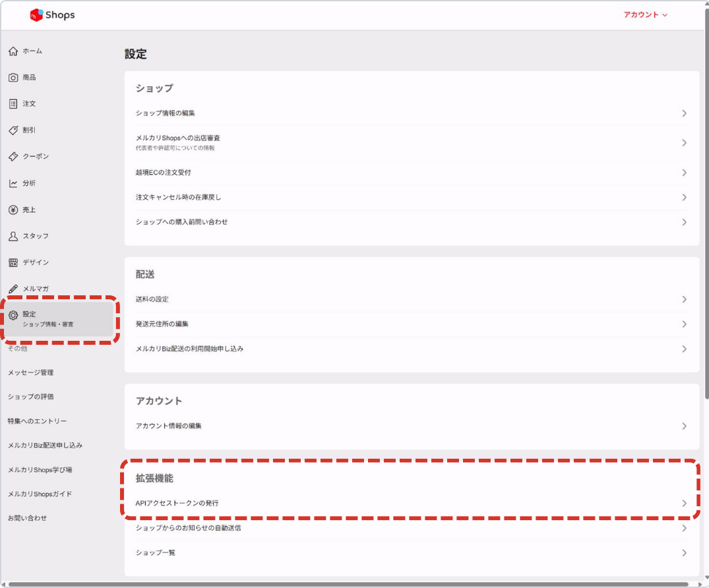
Task: Open ショップの評価 link
Action: 31,397
